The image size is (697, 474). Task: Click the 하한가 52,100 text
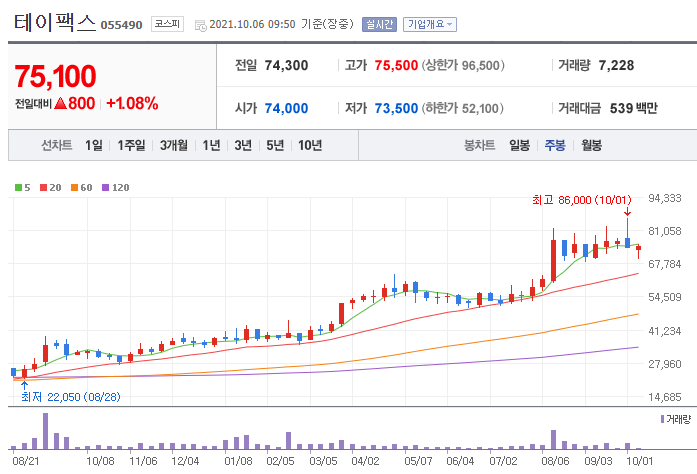tap(462, 108)
